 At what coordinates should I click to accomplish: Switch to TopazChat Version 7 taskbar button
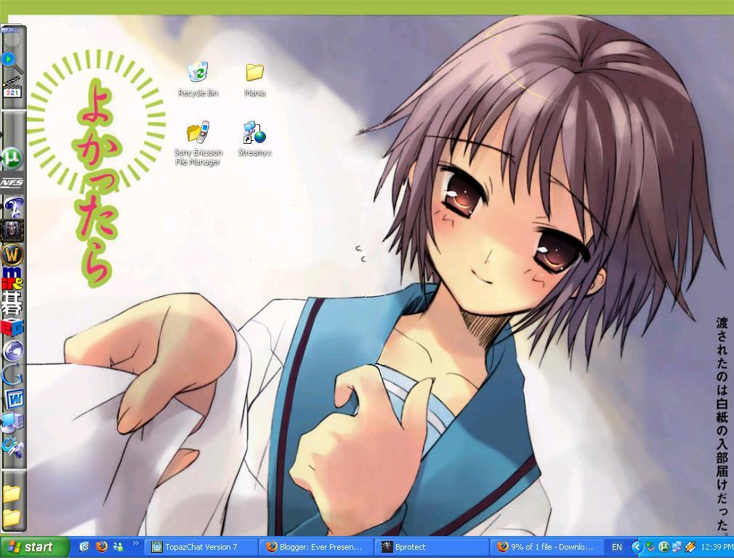(x=201, y=547)
